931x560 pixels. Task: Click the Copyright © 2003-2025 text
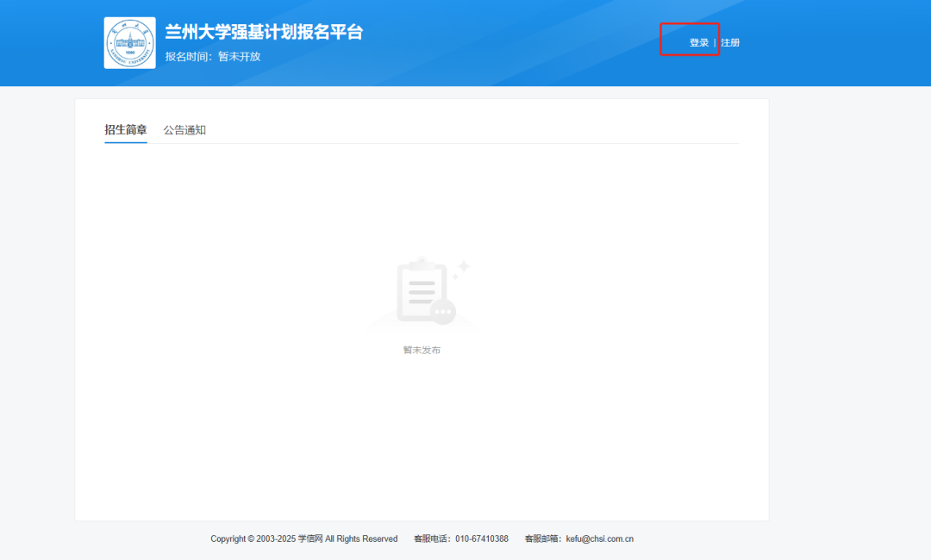pyautogui.click(x=253, y=539)
